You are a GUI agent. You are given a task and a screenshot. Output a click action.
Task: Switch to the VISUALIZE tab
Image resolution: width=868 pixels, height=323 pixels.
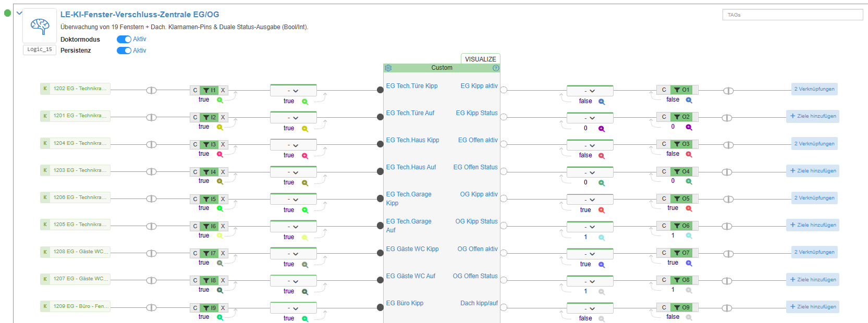pos(480,59)
